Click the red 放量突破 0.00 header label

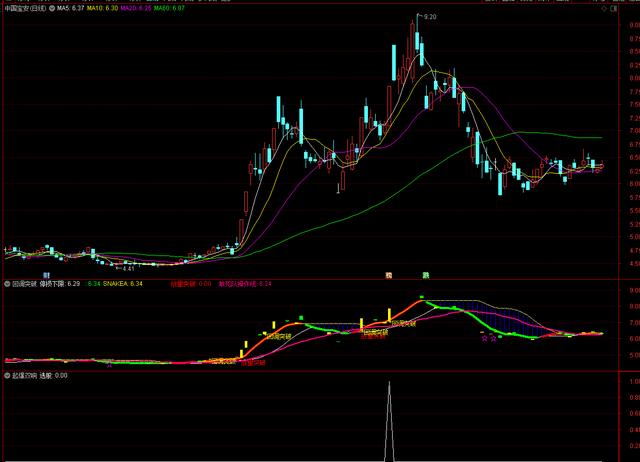tap(191, 284)
